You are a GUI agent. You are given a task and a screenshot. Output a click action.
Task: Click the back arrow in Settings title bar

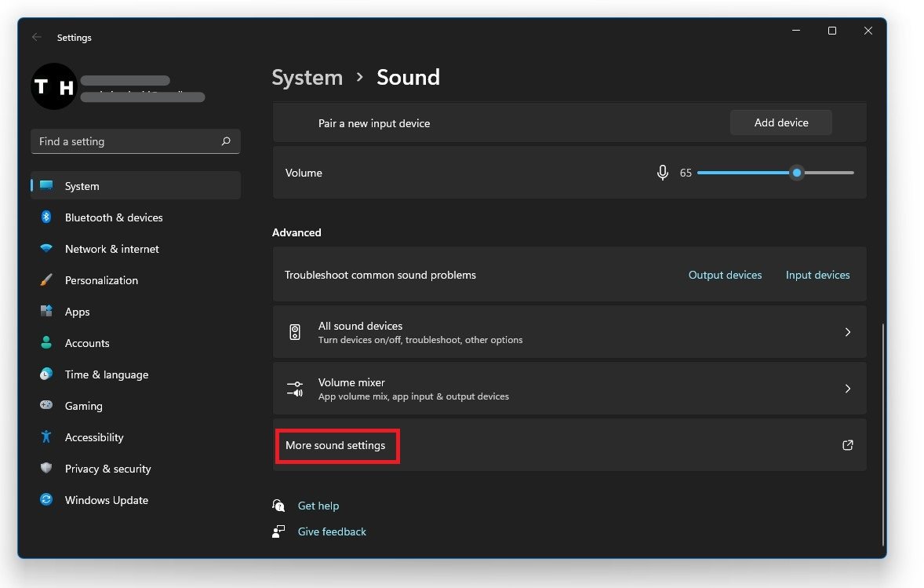[x=37, y=38]
